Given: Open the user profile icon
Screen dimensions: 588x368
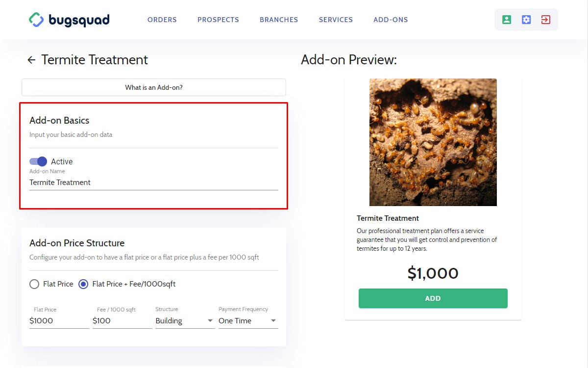Looking at the screenshot, I should [507, 20].
